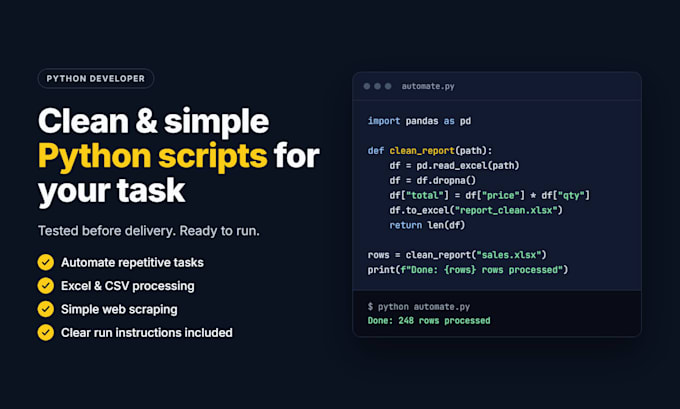Click the headline words 'Clean & simple'

click(x=154, y=121)
